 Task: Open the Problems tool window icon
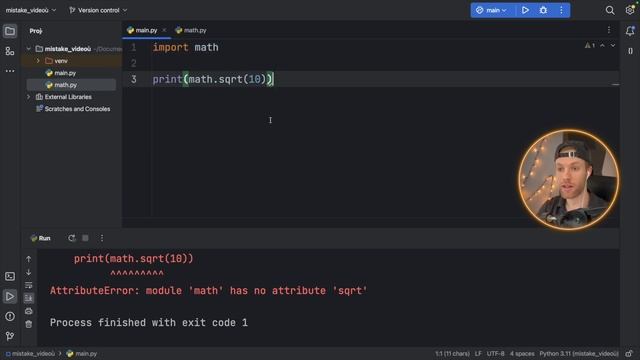tap(10, 316)
